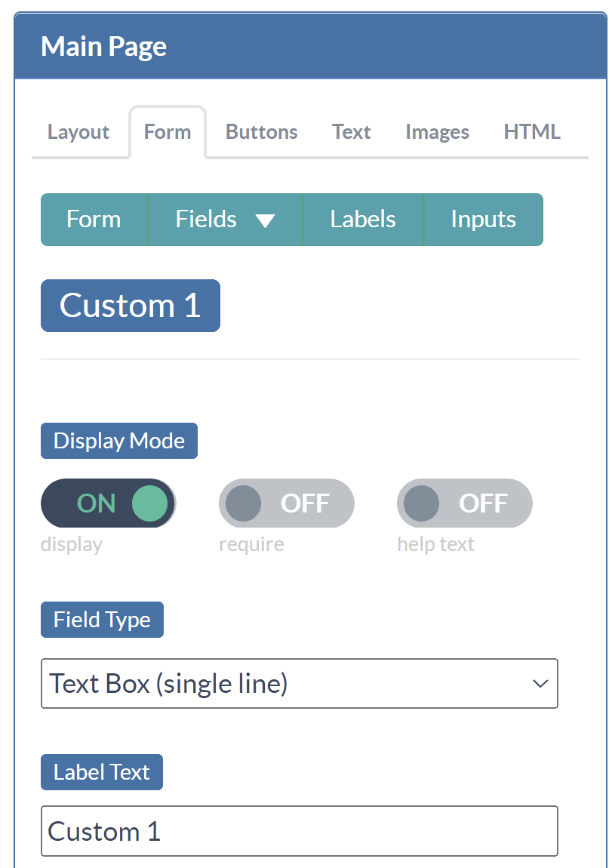612x868 pixels.
Task: Open the Text tab
Action: point(351,131)
